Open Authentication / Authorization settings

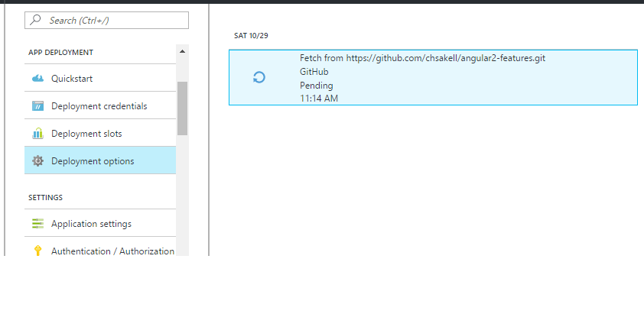[x=112, y=251]
